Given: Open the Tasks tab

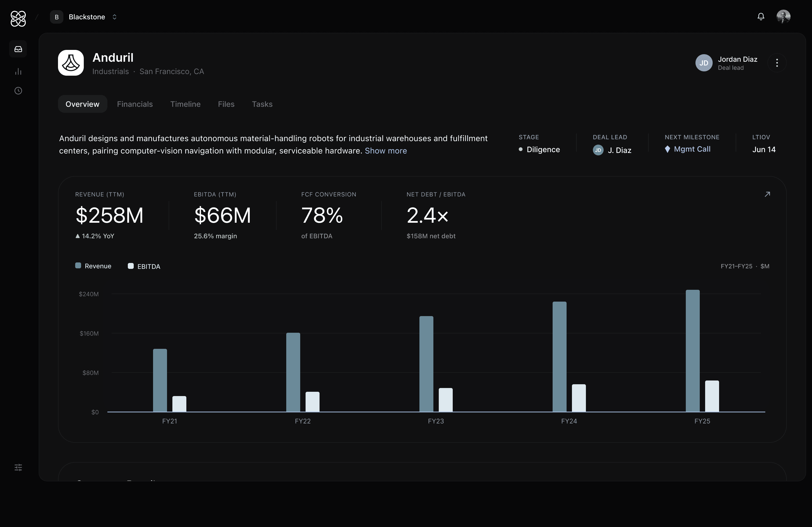Looking at the screenshot, I should point(262,104).
